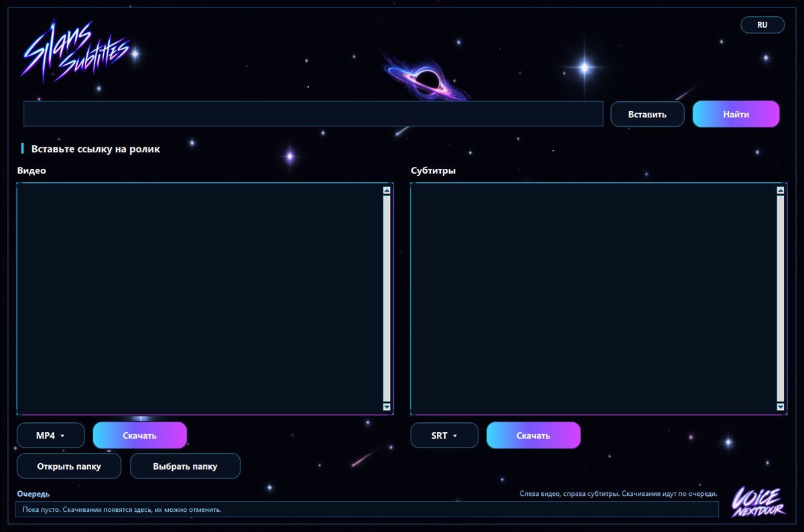The height and width of the screenshot is (532, 804).
Task: Click the Voice Nextdoor logo
Action: tap(758, 503)
